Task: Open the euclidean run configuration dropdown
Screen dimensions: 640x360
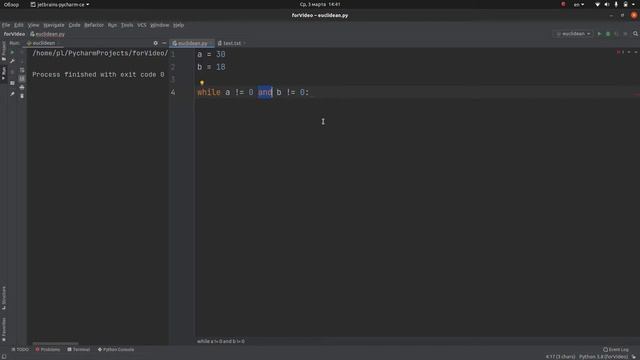Action: (573, 34)
